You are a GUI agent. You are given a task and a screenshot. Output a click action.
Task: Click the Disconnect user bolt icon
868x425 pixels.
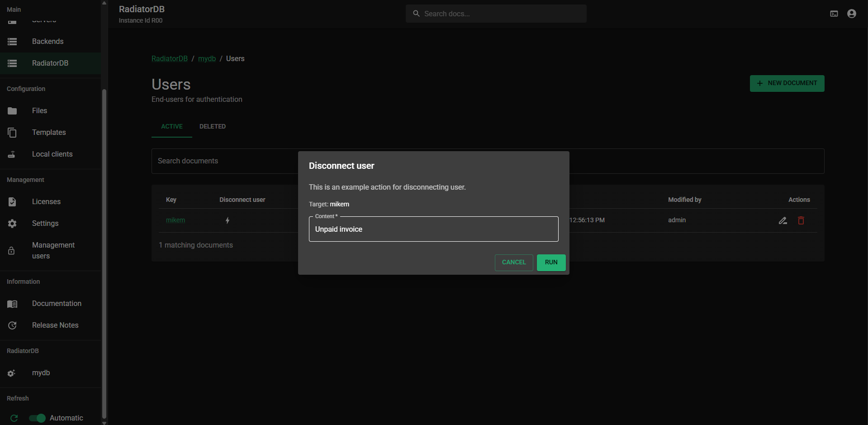coord(228,220)
